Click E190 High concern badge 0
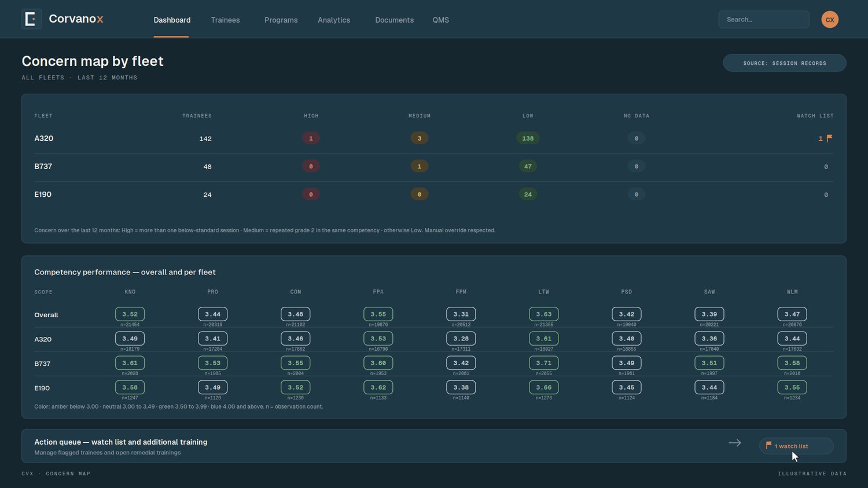This screenshot has height=488, width=868. [x=311, y=195]
